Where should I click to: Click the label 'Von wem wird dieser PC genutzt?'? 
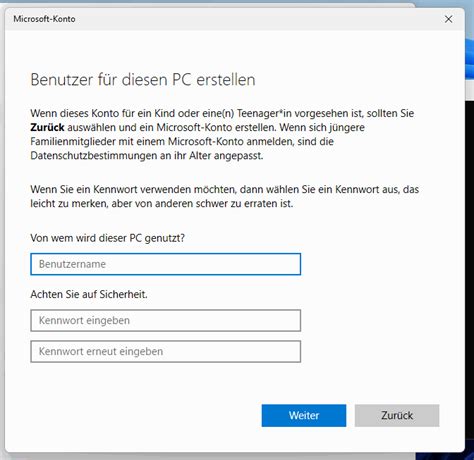(107, 238)
